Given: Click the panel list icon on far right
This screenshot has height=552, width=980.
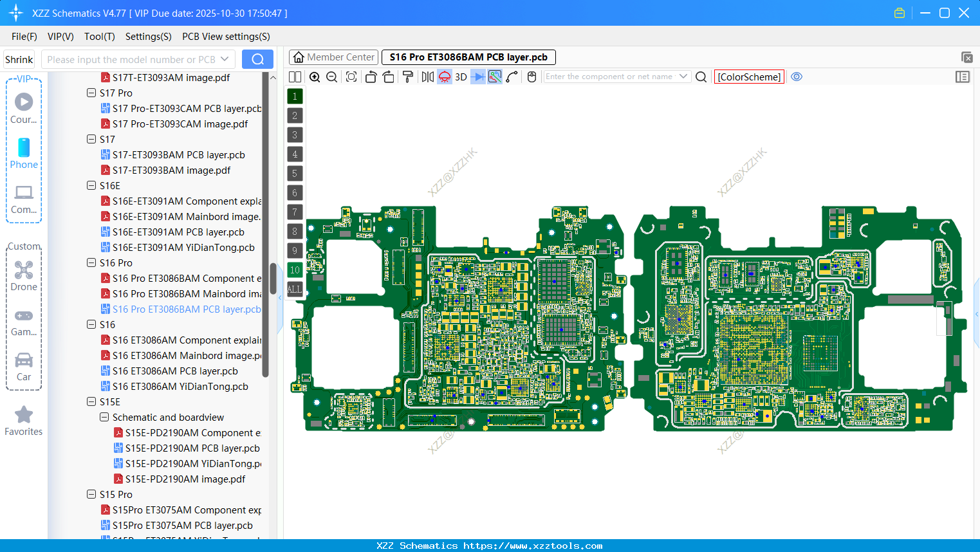Looking at the screenshot, I should (963, 76).
